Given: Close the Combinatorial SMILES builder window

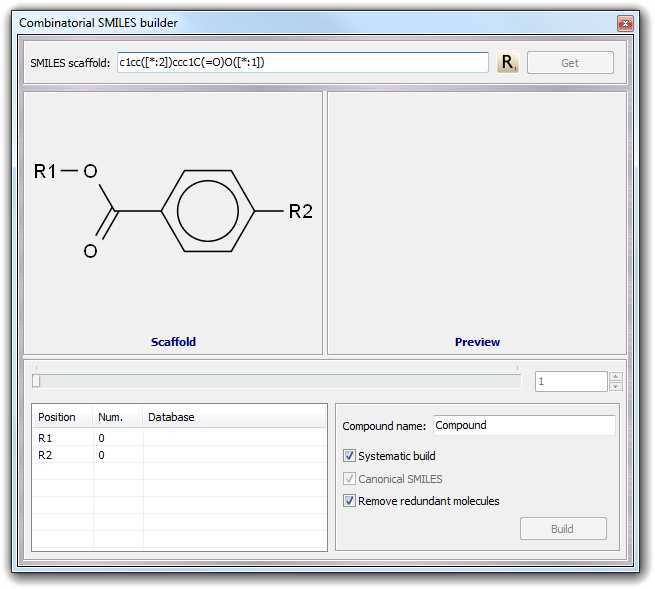Looking at the screenshot, I should [x=625, y=23].
